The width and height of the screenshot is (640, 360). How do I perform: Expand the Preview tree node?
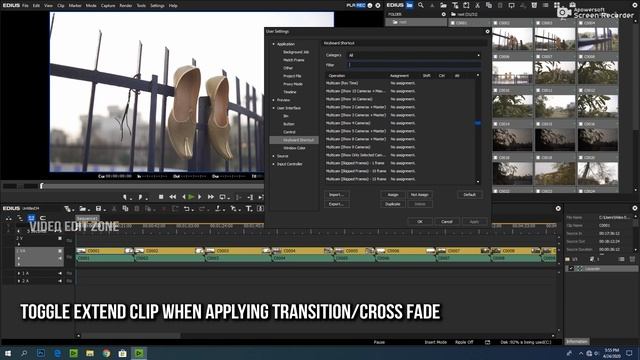click(274, 100)
